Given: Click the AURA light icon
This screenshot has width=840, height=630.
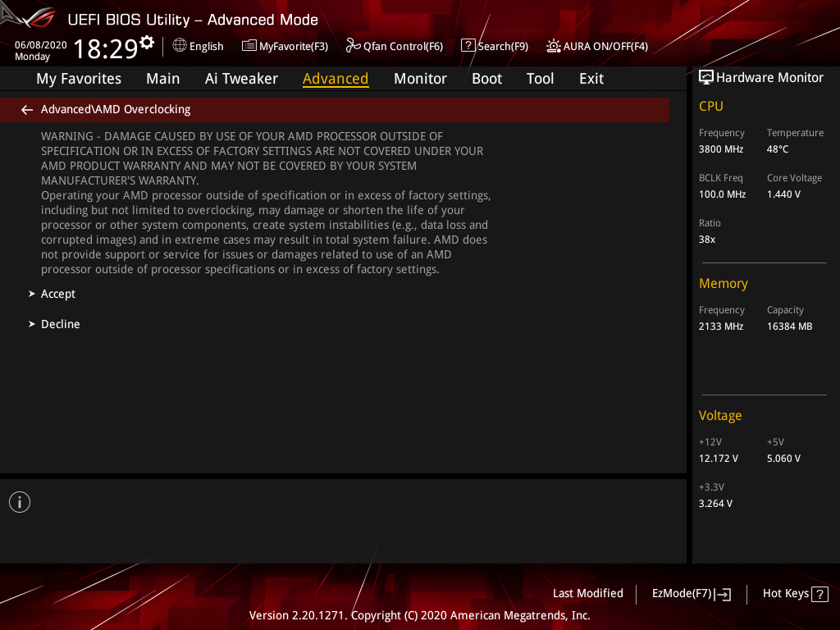Looking at the screenshot, I should click(x=554, y=46).
